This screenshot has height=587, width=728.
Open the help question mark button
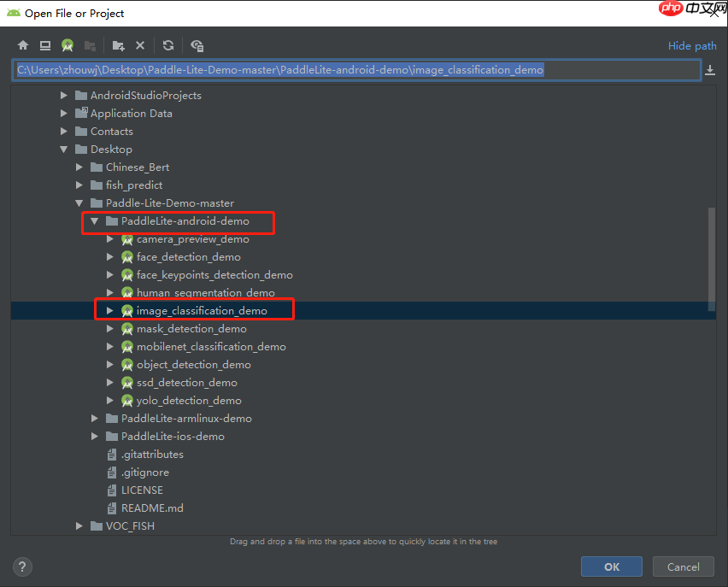point(23,566)
